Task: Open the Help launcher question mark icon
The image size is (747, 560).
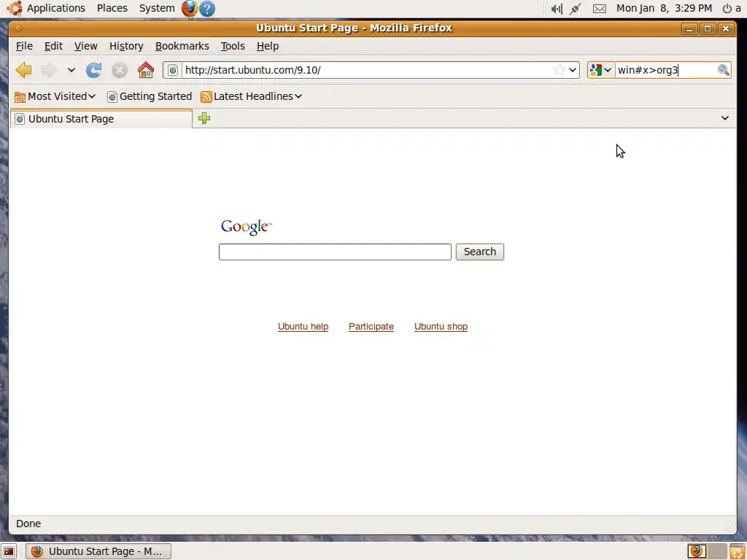Action: click(206, 8)
